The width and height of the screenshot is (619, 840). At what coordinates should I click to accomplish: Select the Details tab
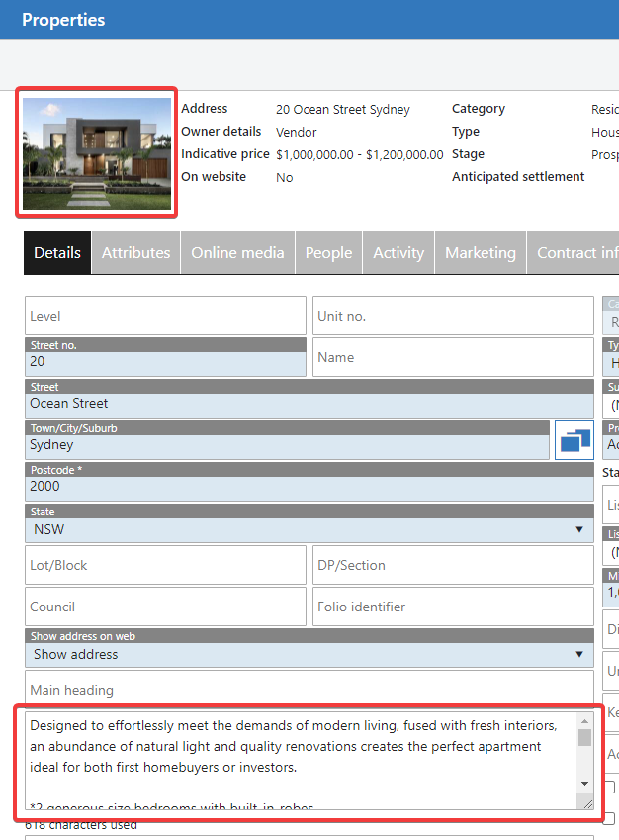point(57,253)
